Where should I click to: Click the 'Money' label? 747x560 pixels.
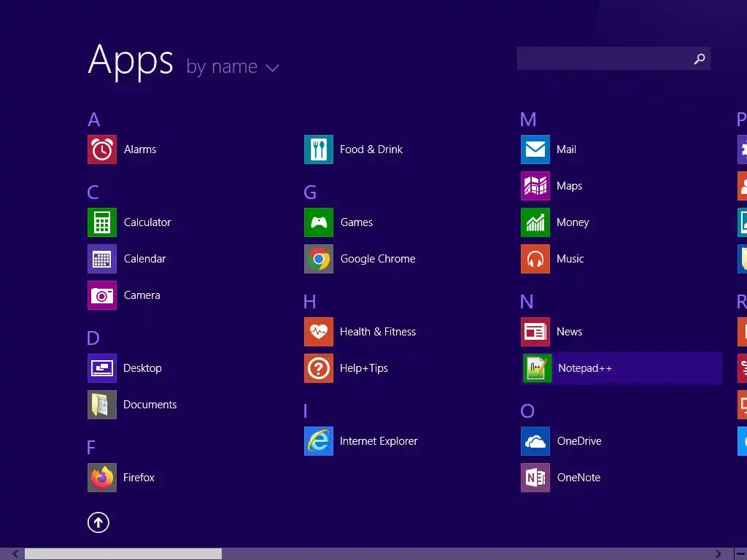573,222
